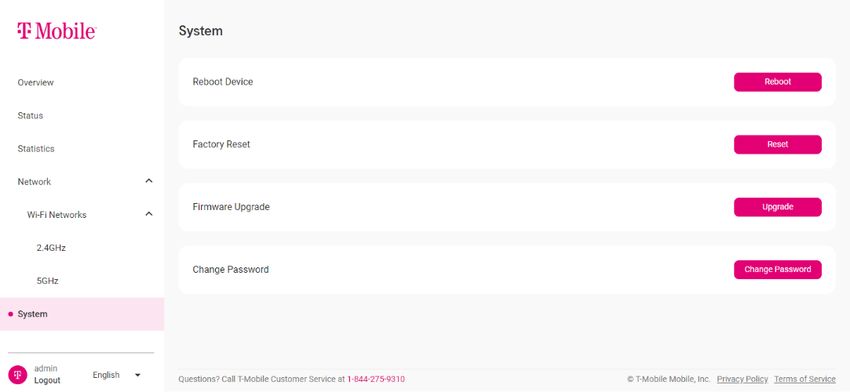Open the Overview menu item
The height and width of the screenshot is (392, 850).
35,82
